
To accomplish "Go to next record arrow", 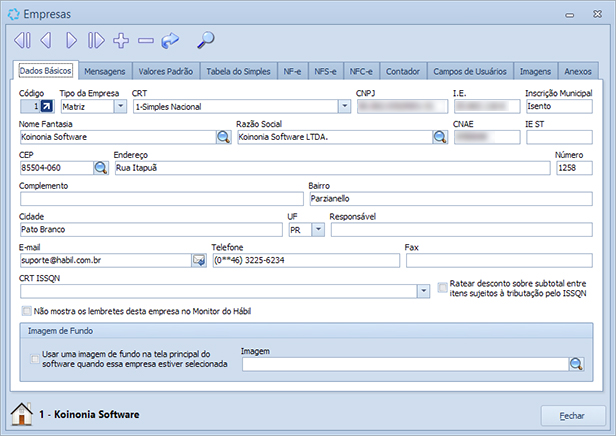I will tap(71, 40).
